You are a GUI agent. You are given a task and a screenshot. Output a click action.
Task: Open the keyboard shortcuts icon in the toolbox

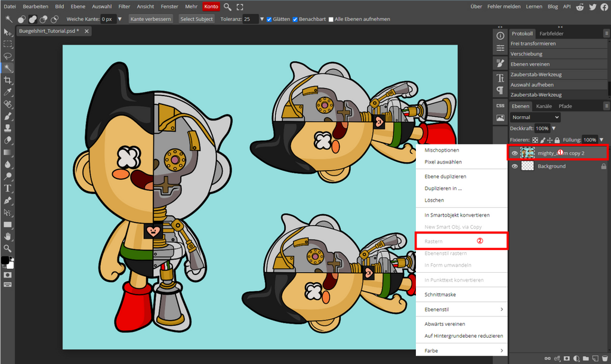[x=7, y=285]
